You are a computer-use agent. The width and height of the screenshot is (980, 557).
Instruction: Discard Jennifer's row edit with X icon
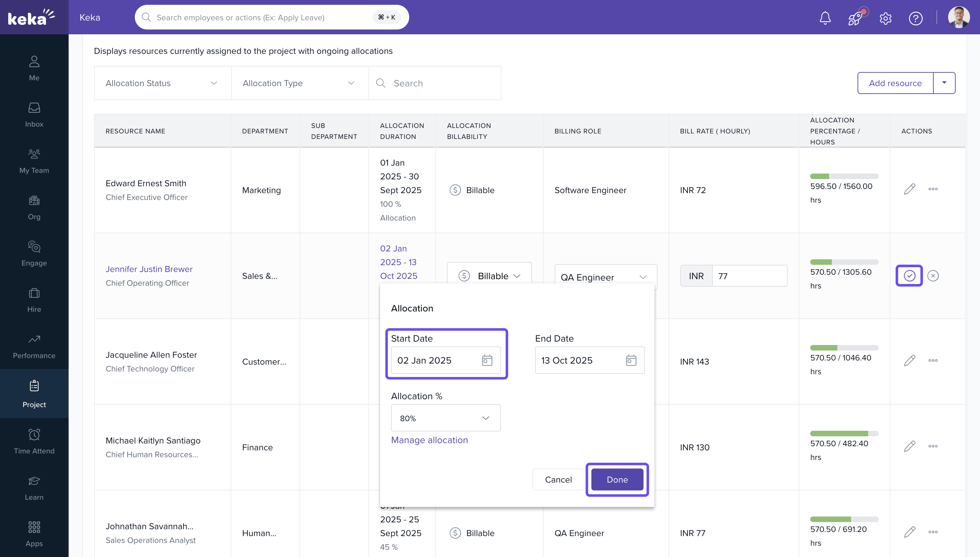[x=933, y=275]
